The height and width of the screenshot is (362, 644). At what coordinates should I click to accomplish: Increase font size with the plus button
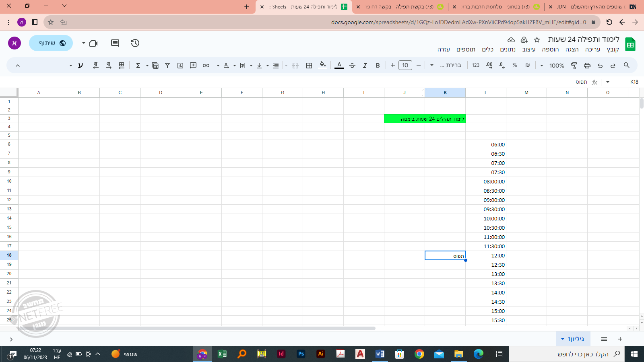pyautogui.click(x=393, y=65)
